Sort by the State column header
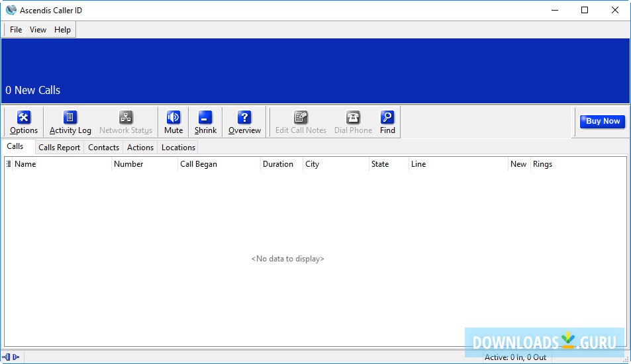This screenshot has width=631, height=364. coord(389,163)
